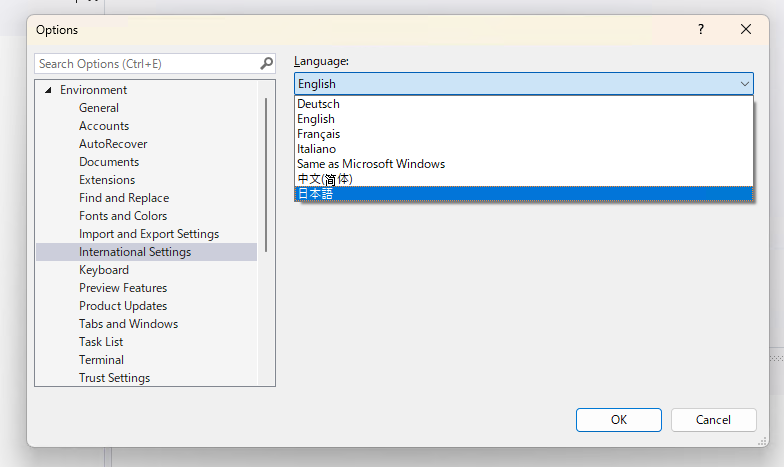Select Keyboard in the options tree
784x467 pixels.
pyautogui.click(x=104, y=270)
